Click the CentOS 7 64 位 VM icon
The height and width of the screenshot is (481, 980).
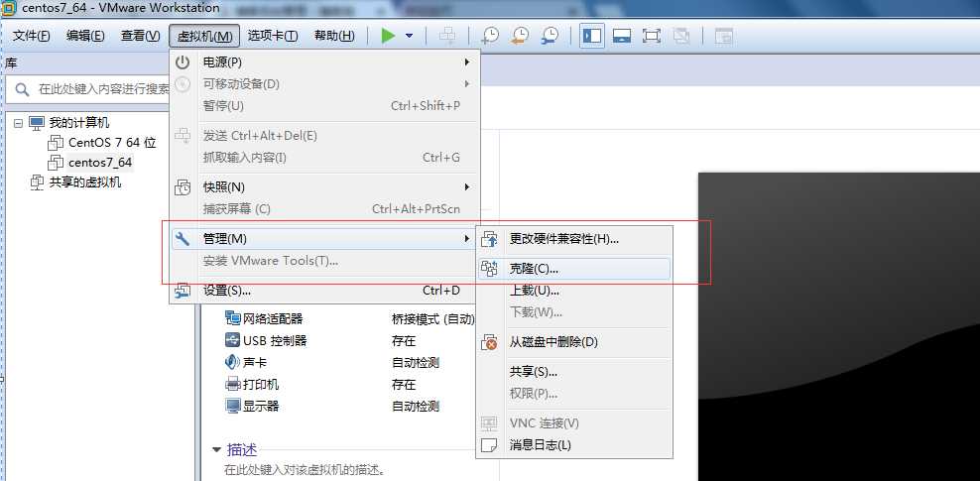tap(57, 143)
